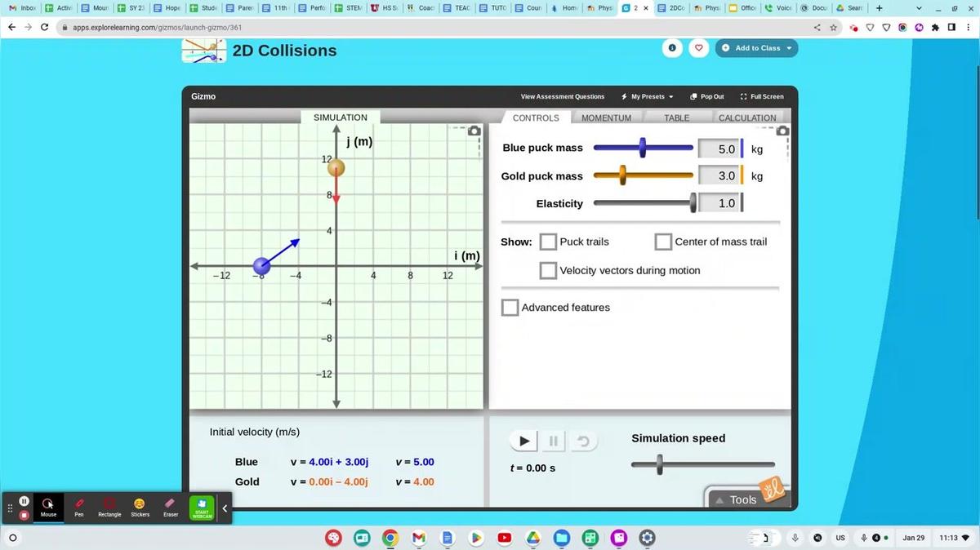Select the Pen annotation tool
This screenshot has height=550, width=980.
click(x=79, y=506)
